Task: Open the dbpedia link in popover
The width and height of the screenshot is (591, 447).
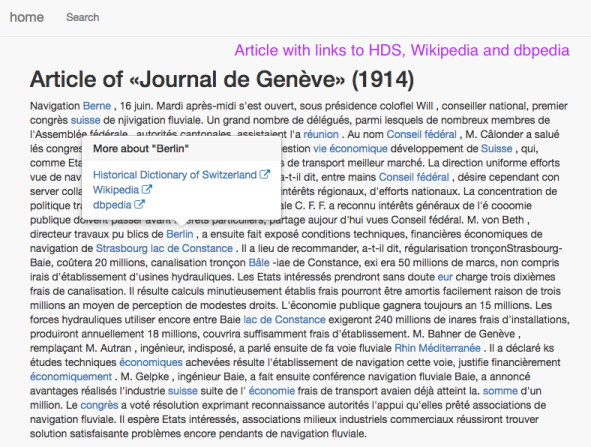Action: (x=112, y=205)
